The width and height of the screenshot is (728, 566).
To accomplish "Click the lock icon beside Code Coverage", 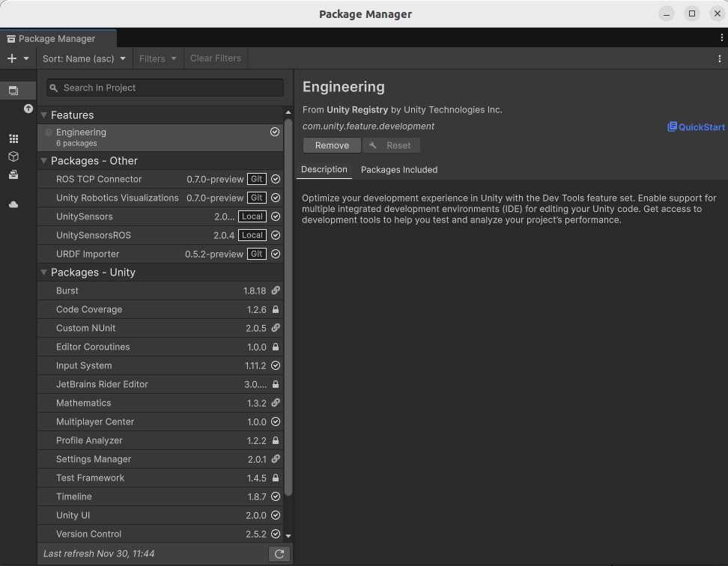I will tap(274, 309).
